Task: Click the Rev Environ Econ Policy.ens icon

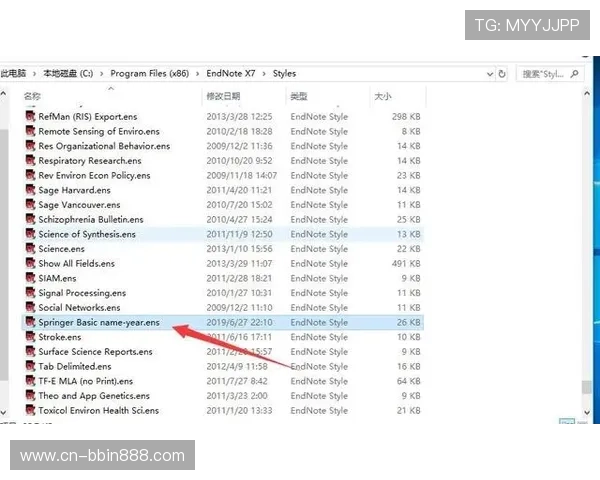Action: tap(31, 175)
